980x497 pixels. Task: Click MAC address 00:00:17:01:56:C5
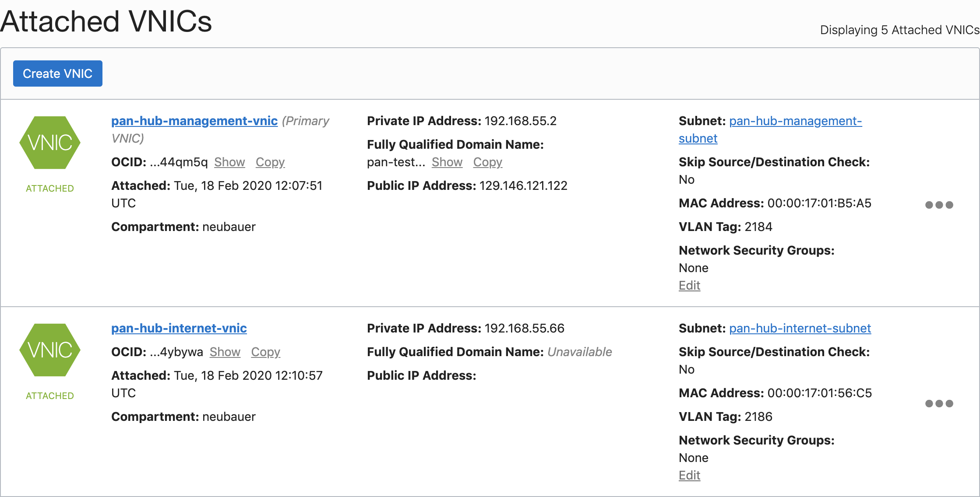(x=819, y=393)
